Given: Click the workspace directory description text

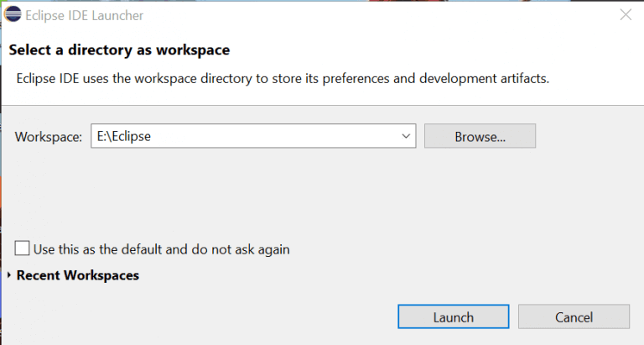Looking at the screenshot, I should click(x=283, y=78).
